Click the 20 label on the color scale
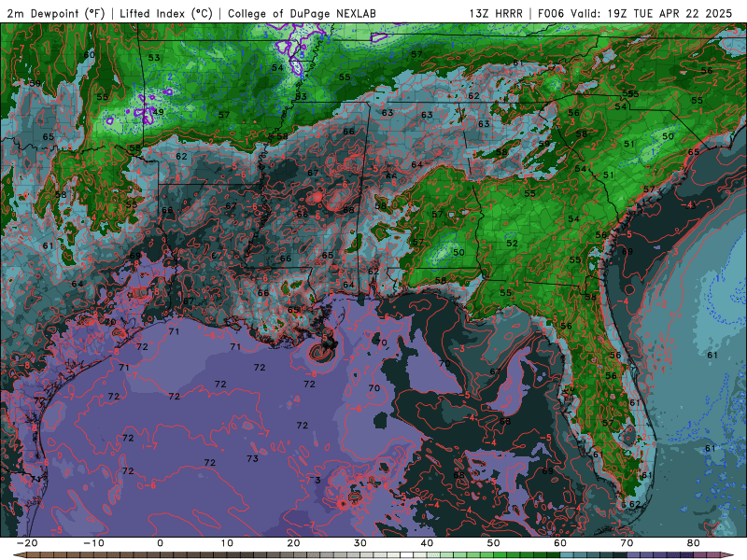The image size is (747, 560). (x=293, y=543)
